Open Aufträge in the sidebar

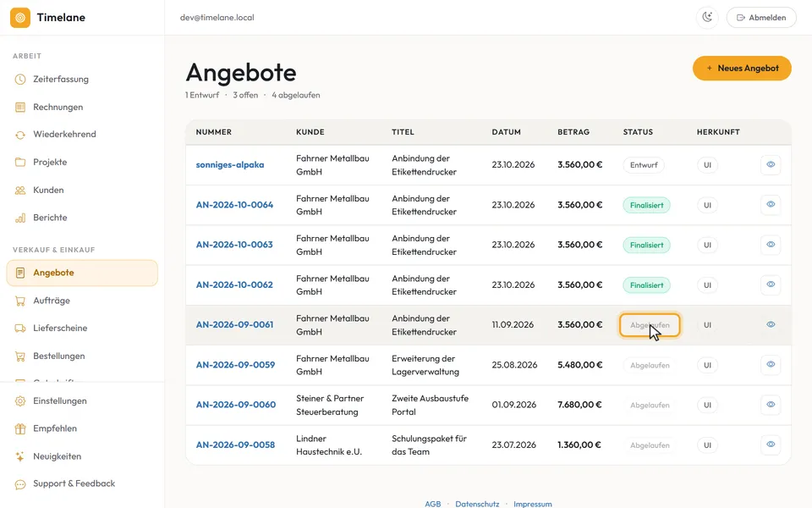tap(82, 301)
